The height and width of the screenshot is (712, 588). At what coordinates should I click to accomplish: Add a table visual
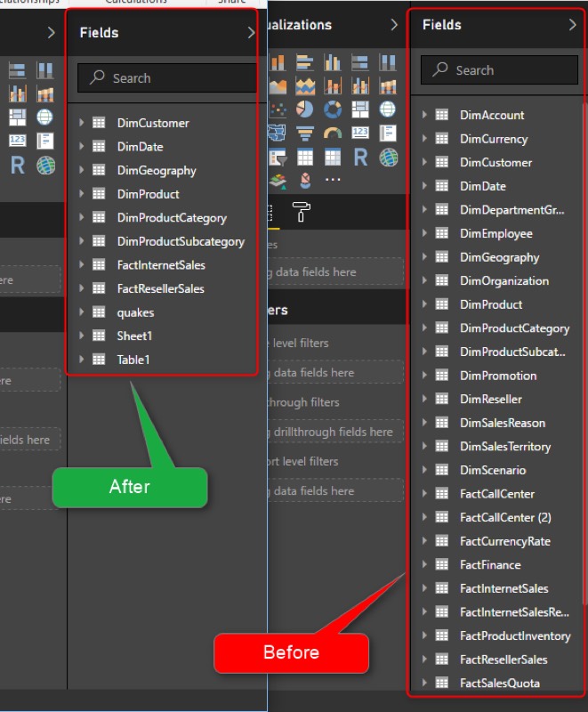pyautogui.click(x=305, y=158)
